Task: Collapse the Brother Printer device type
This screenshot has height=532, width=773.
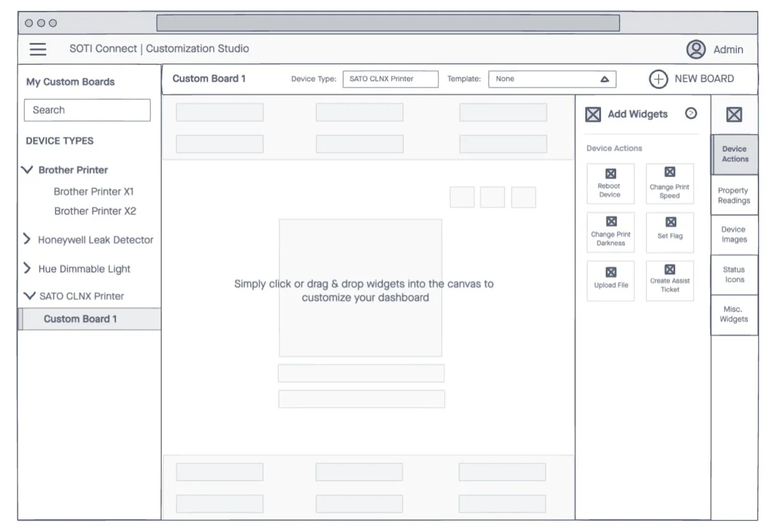Action: tap(26, 170)
